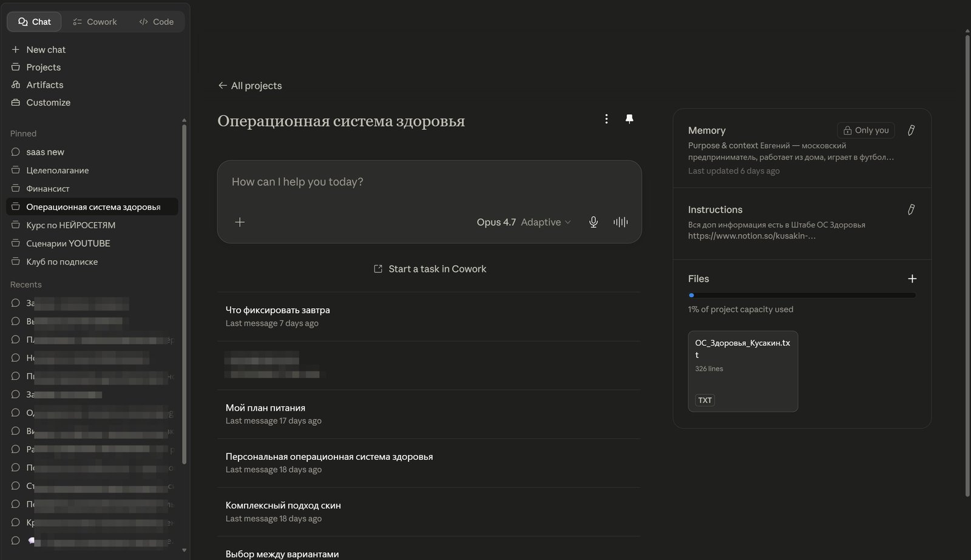Click the folder icon beside Финансист
Image resolution: width=971 pixels, height=560 pixels.
(16, 189)
